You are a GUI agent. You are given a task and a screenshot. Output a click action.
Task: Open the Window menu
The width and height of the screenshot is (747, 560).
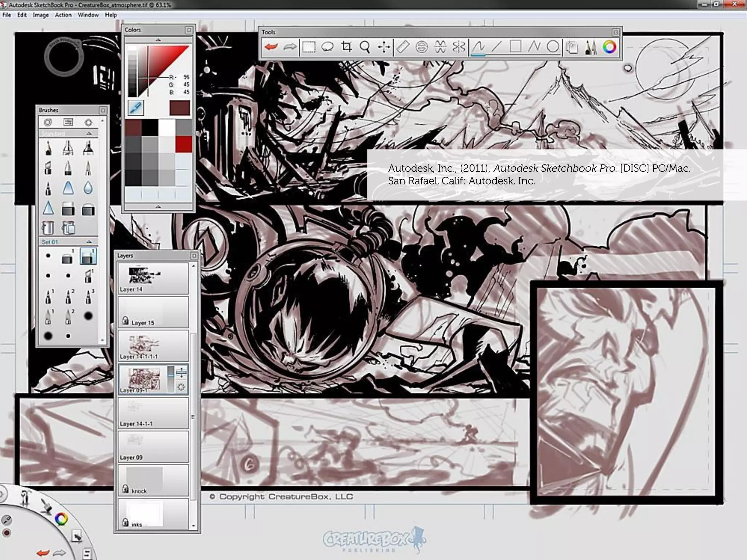pyautogui.click(x=88, y=15)
